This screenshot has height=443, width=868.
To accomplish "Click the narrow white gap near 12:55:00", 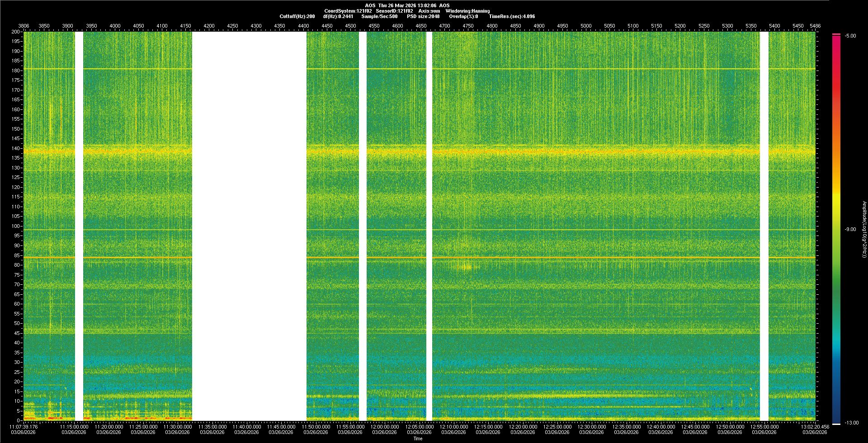I will (x=764, y=226).
